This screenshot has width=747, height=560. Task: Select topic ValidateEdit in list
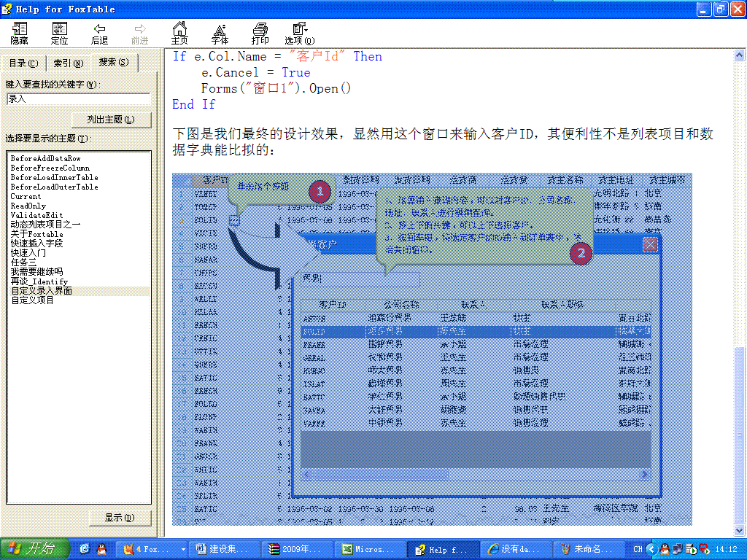(x=36, y=215)
